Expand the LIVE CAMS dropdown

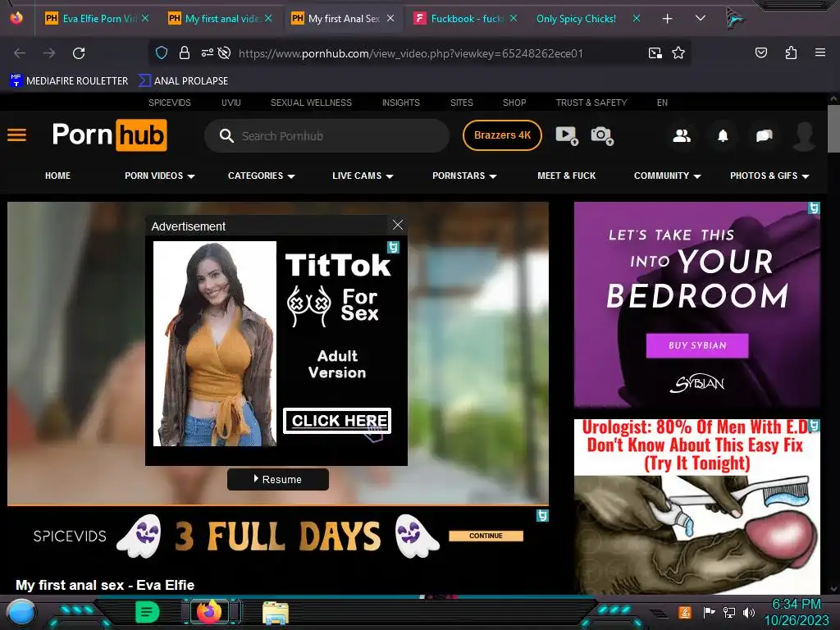pos(363,176)
